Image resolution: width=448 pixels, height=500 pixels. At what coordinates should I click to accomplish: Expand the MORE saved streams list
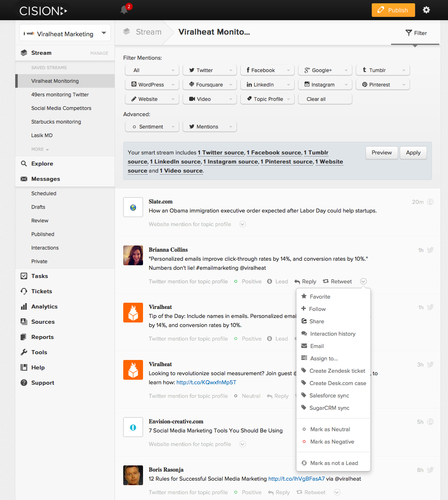click(x=40, y=149)
